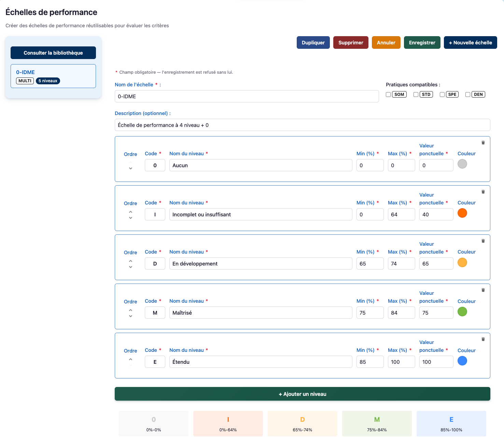Tick the SPE practice checkbox

click(442, 95)
